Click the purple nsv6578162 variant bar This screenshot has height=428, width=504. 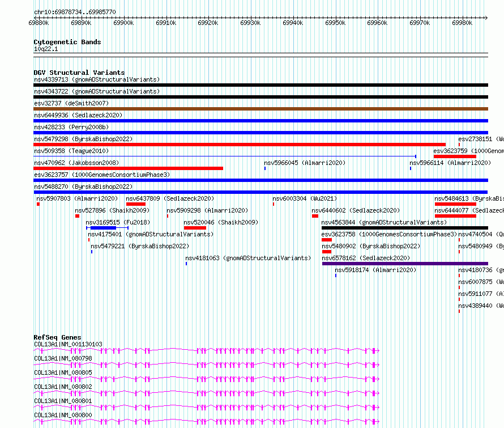[x=405, y=264]
